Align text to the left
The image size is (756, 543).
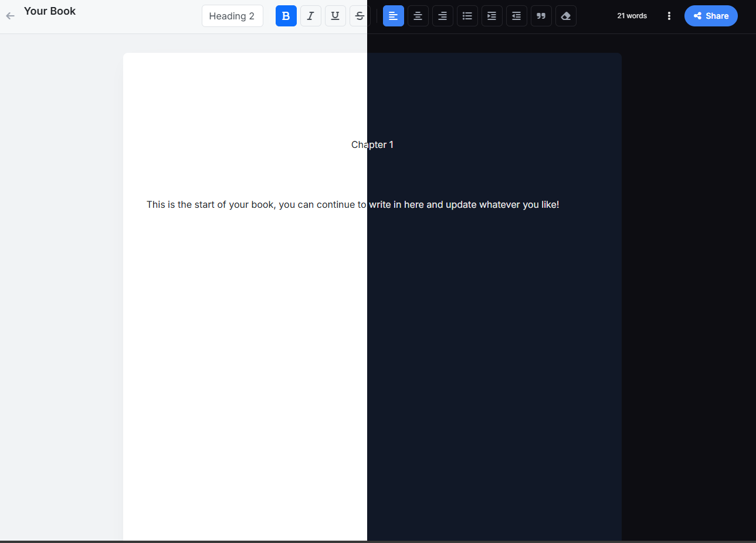tap(394, 16)
